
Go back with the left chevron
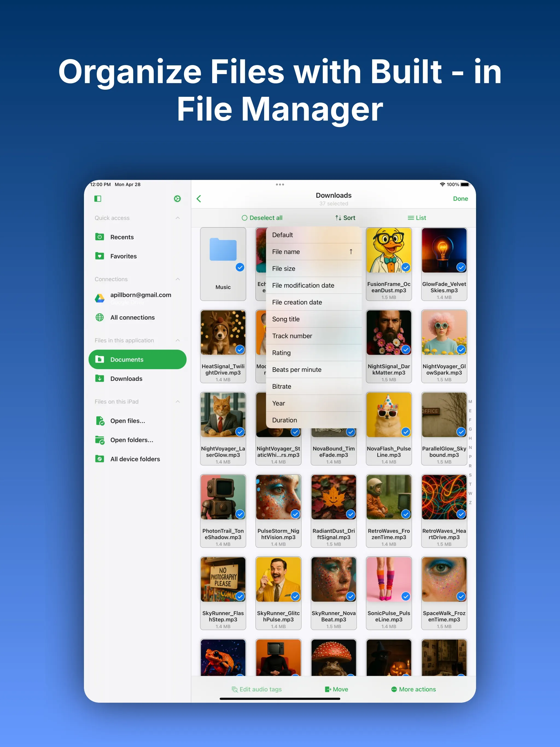(x=199, y=199)
